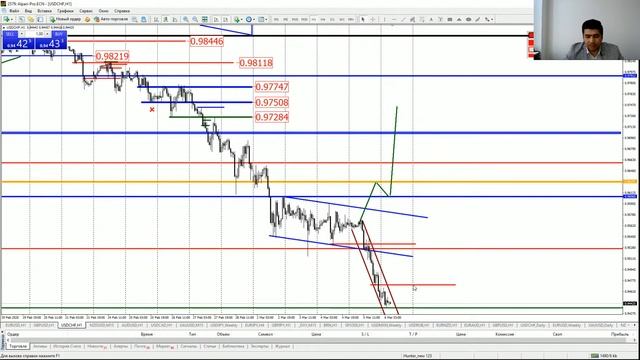Switch timeframe to M30
This screenshot has width=640, height=360.
(x=304, y=19)
